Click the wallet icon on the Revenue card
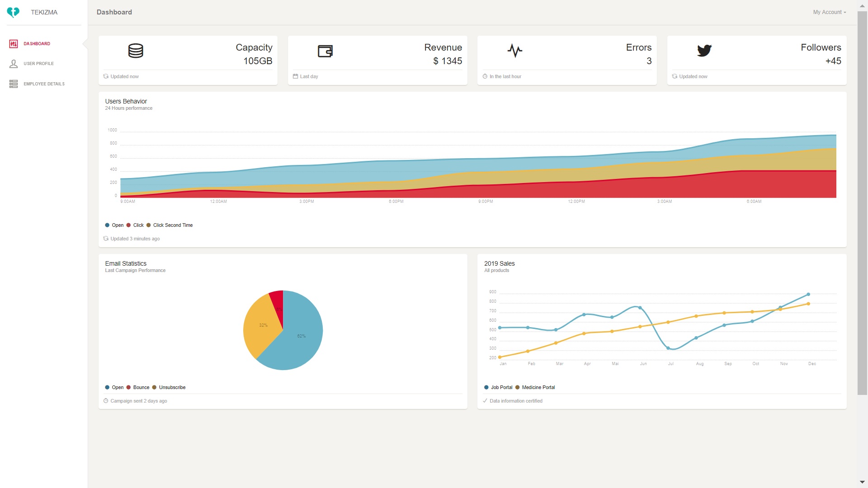 point(325,51)
